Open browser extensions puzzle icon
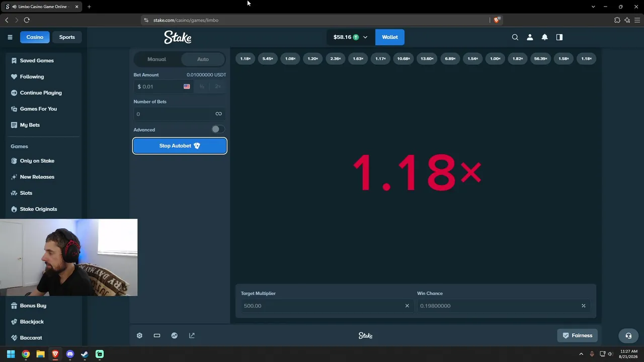This screenshot has width=644, height=362. [x=617, y=20]
